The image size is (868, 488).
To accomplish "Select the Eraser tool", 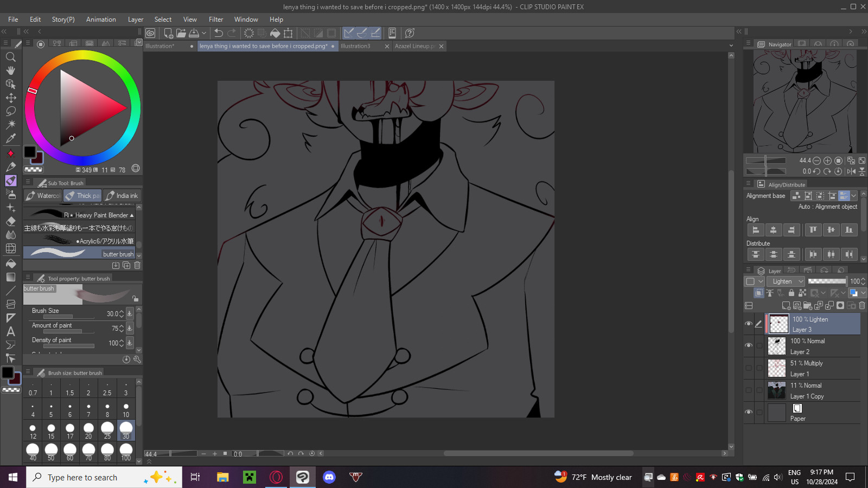I will coord(10,221).
